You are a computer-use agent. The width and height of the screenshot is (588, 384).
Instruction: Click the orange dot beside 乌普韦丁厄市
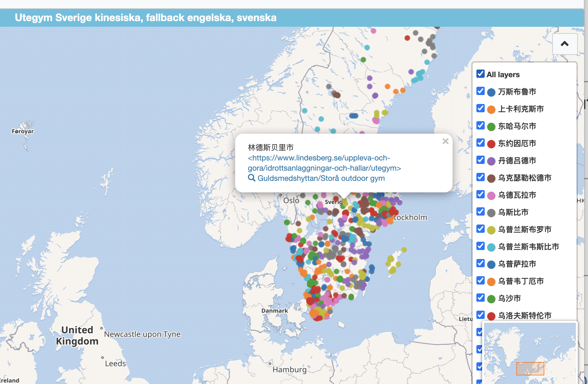pos(491,282)
